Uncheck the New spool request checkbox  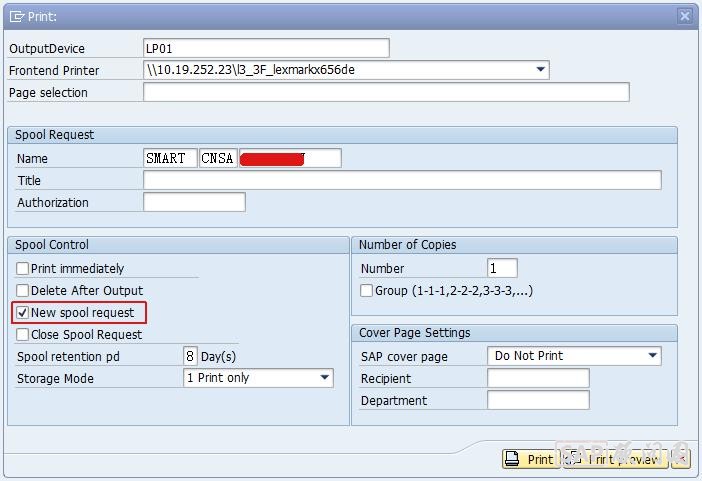[23, 313]
